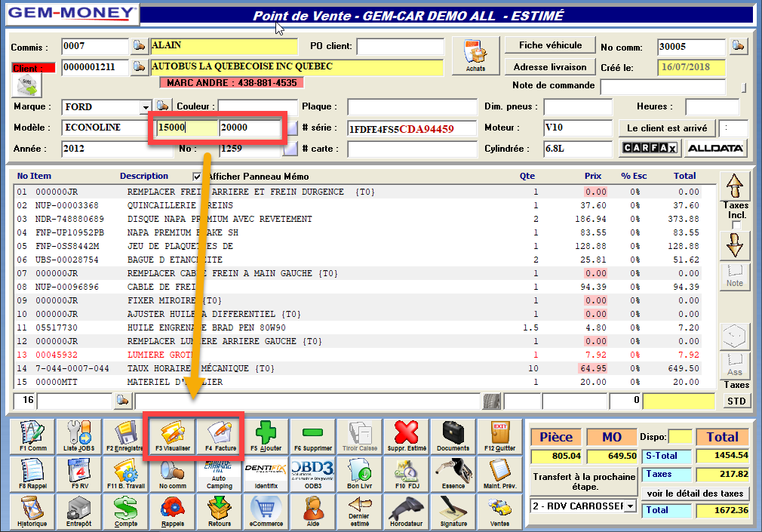
Task: Open Aide support help
Action: 313,511
